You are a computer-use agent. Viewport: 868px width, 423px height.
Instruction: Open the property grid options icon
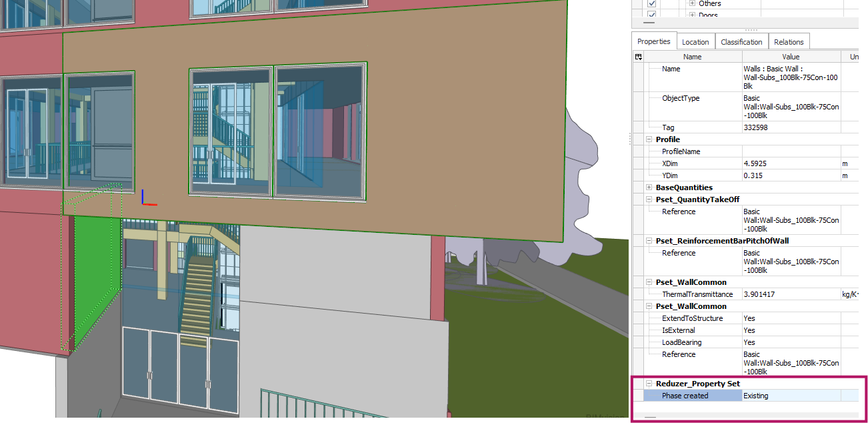(639, 57)
